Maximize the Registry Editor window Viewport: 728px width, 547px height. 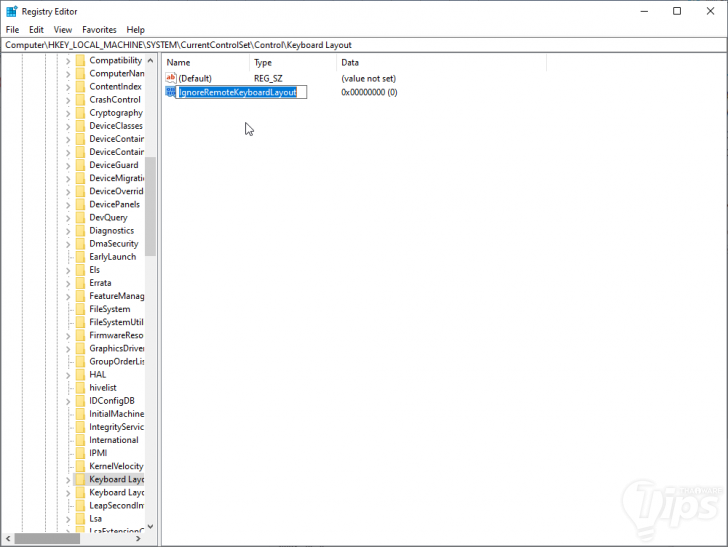[677, 11]
